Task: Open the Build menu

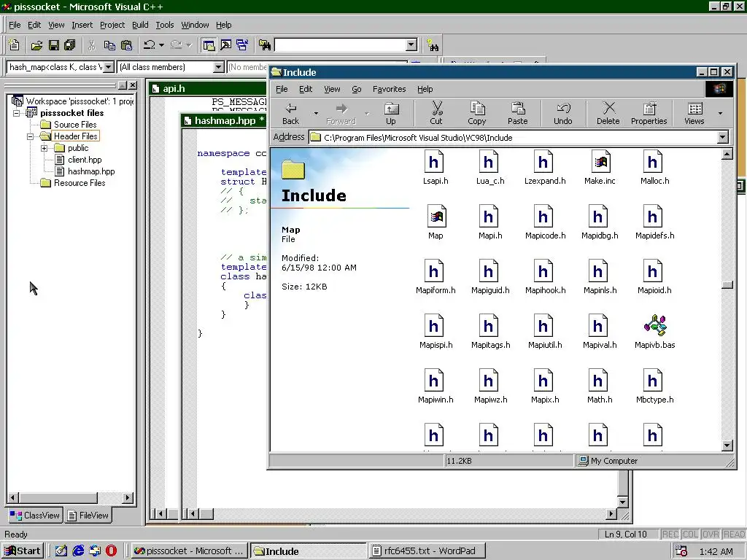Action: 140,25
